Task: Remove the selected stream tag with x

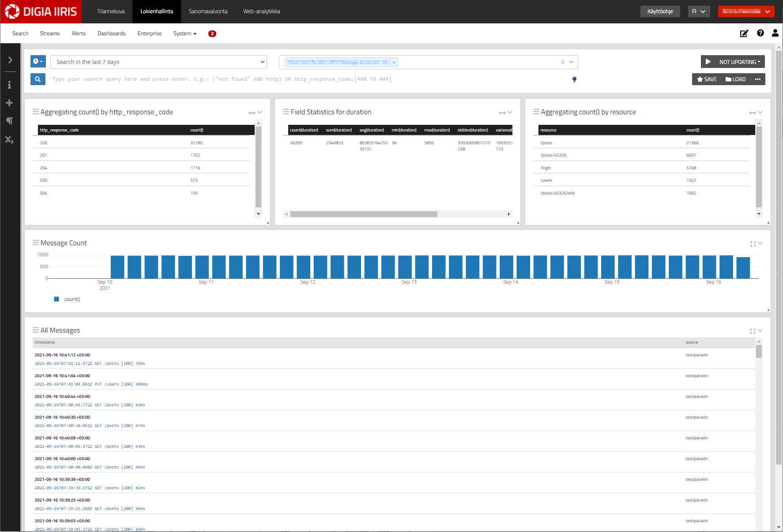Action: point(394,62)
